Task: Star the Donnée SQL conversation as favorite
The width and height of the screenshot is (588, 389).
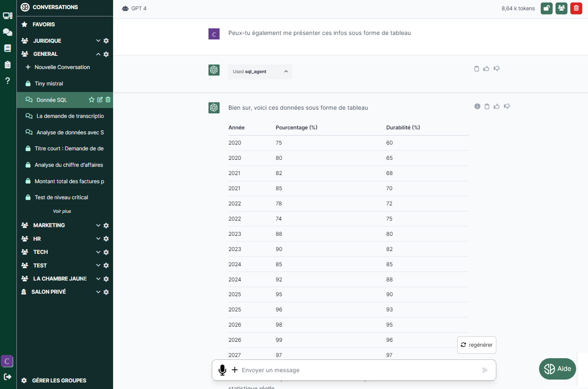Action: [x=92, y=100]
